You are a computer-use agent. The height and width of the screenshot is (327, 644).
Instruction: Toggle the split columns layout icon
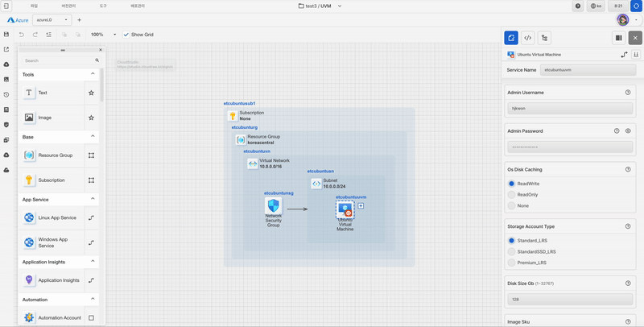click(618, 38)
